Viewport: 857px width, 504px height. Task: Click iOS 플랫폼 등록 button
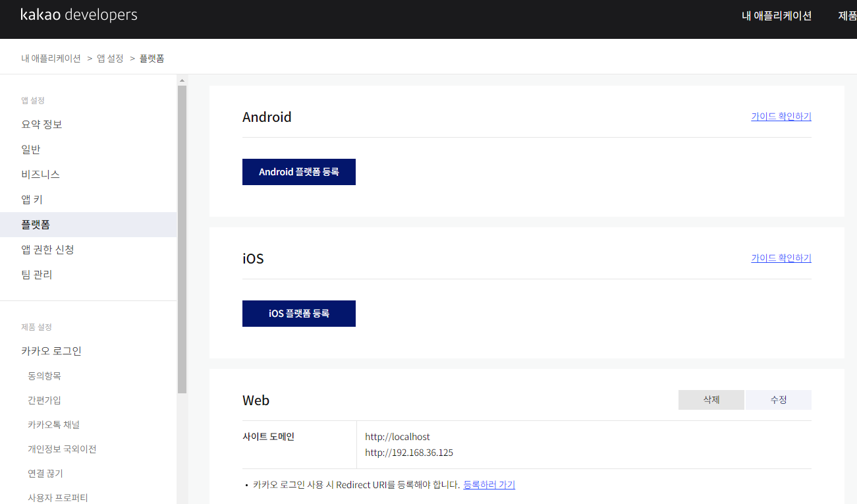click(x=299, y=314)
